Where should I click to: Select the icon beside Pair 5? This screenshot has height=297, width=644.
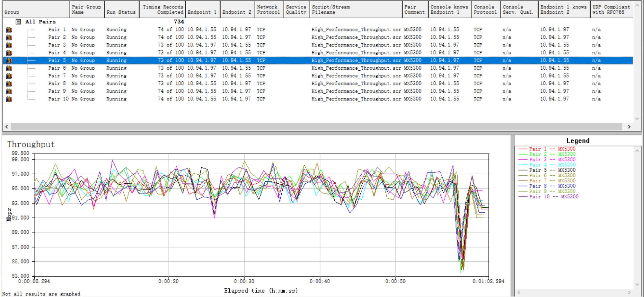9,60
